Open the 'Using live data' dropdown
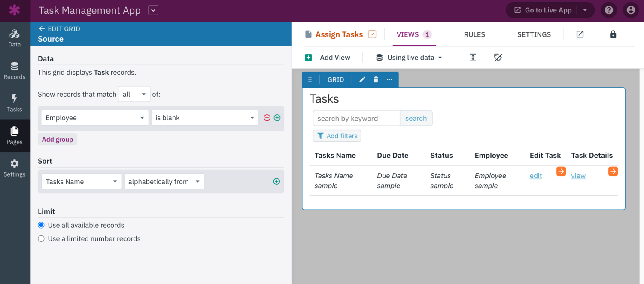 tap(407, 57)
